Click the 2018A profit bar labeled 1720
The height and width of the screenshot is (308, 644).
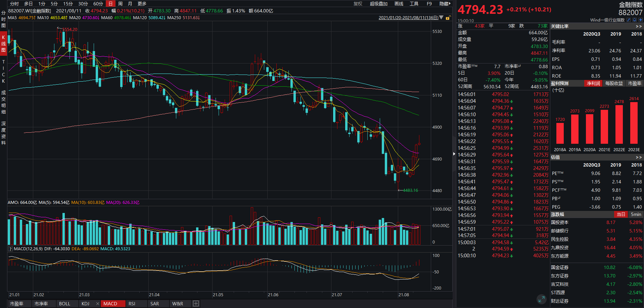coord(560,133)
